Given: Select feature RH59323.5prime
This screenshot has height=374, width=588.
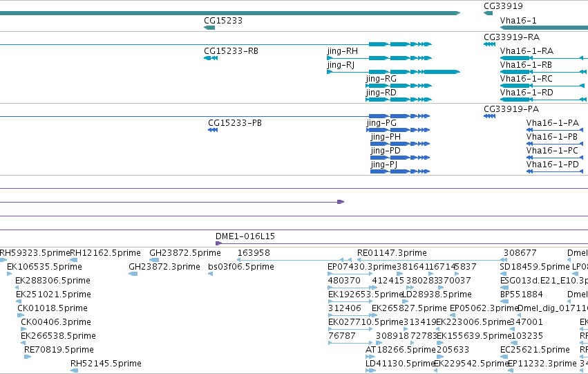Looking at the screenshot, I should 35,253.
